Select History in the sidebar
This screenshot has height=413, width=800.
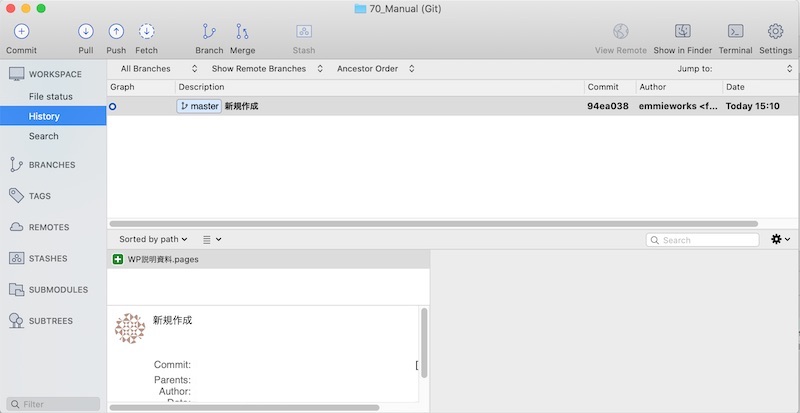pyautogui.click(x=53, y=116)
